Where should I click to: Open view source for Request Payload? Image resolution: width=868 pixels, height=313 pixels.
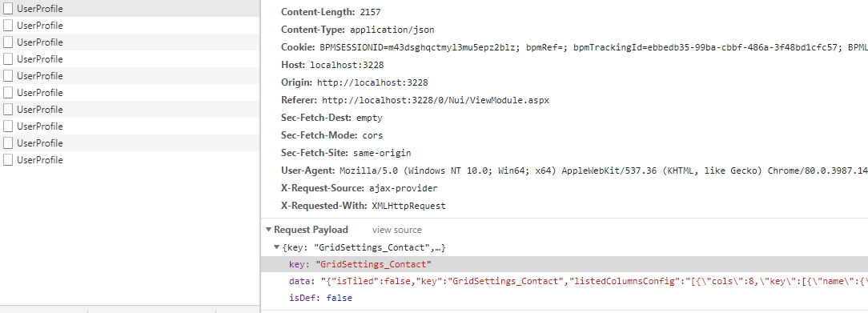396,230
